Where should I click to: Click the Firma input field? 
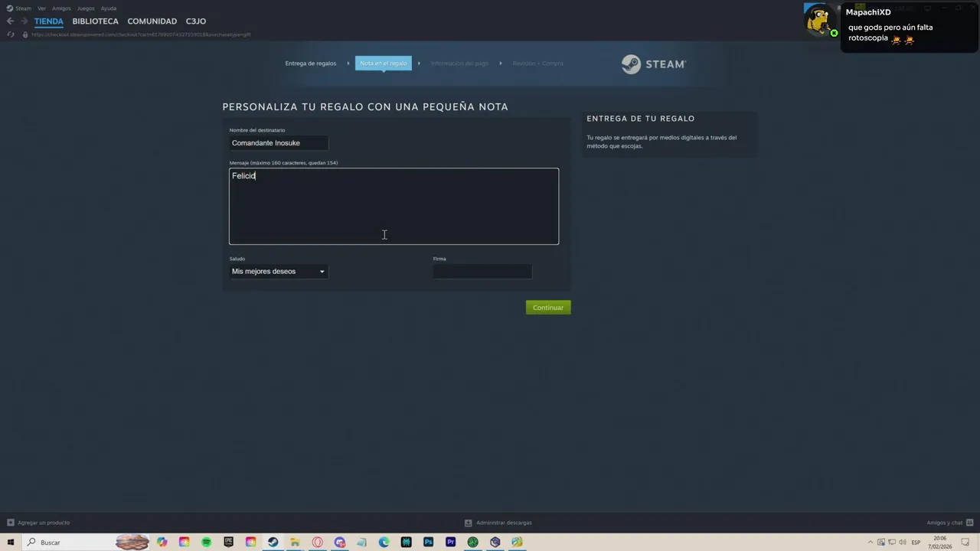pos(482,272)
